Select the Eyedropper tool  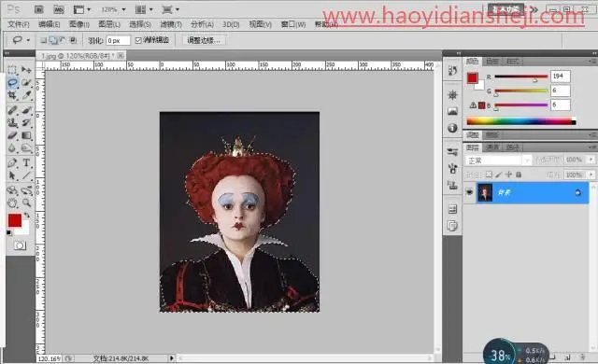click(26, 95)
